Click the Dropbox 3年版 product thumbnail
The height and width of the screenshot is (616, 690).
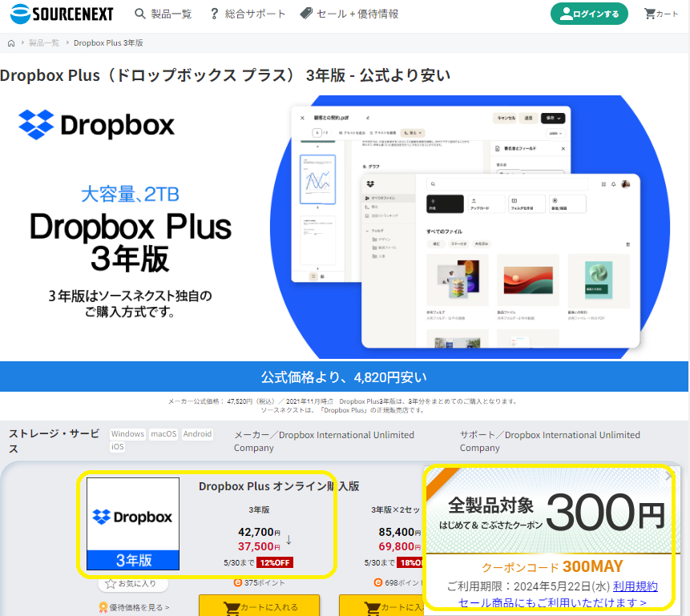[133, 524]
